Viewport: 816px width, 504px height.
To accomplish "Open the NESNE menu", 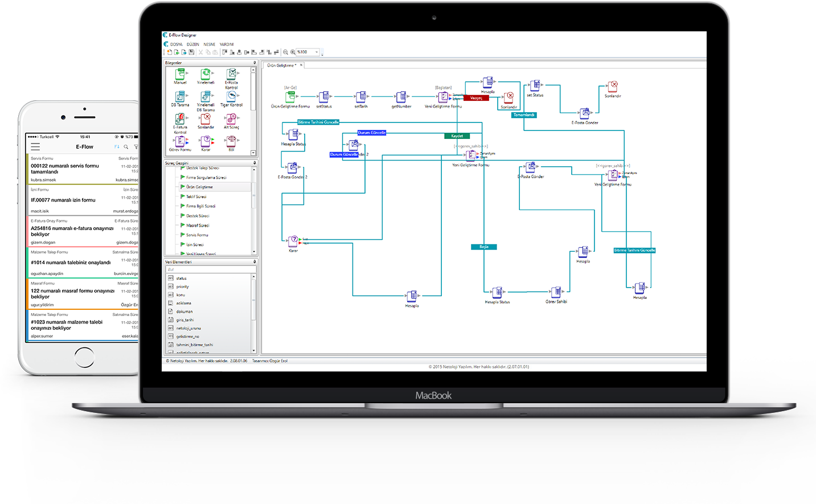I will pyautogui.click(x=210, y=44).
